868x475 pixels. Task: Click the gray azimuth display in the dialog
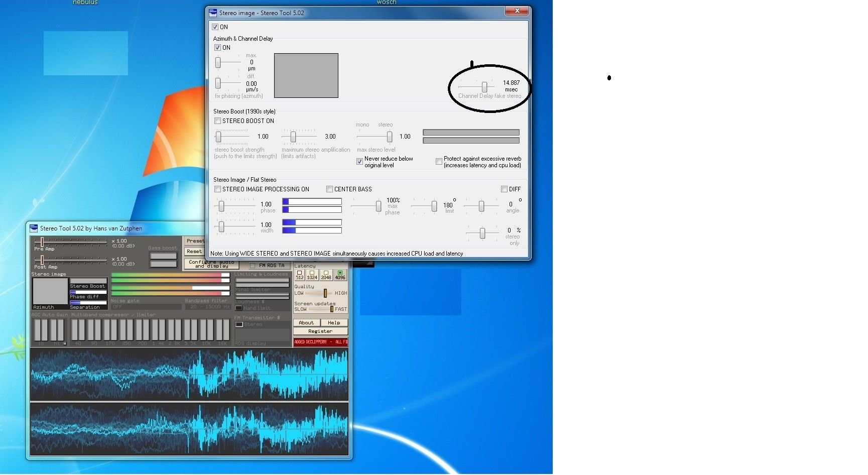[306, 75]
